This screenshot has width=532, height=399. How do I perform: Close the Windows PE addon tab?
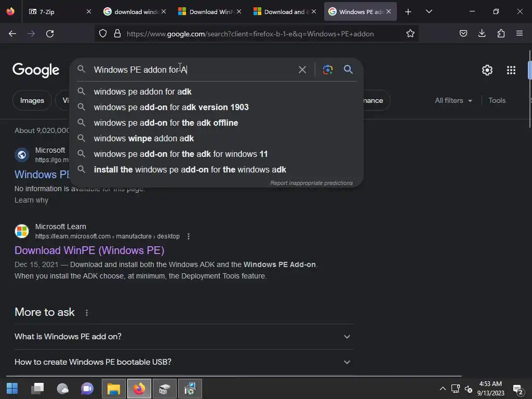389,11
